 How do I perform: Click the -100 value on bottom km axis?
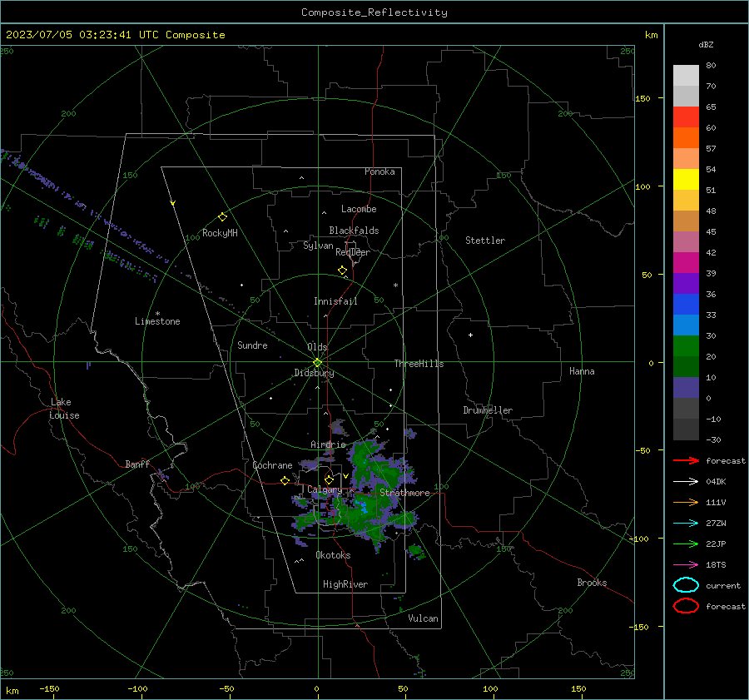[137, 688]
